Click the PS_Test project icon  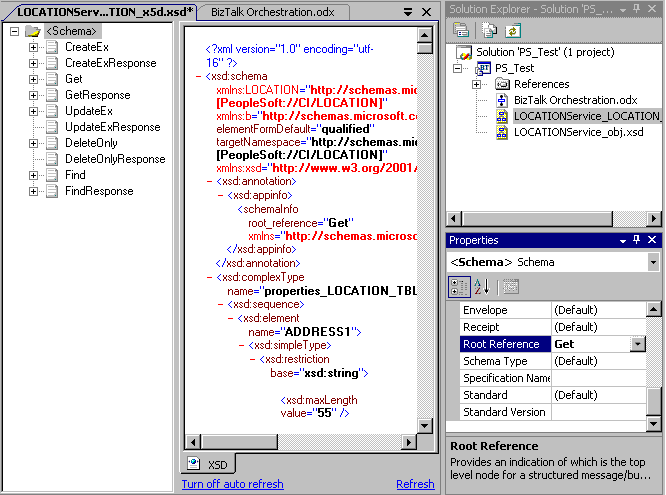(483, 68)
